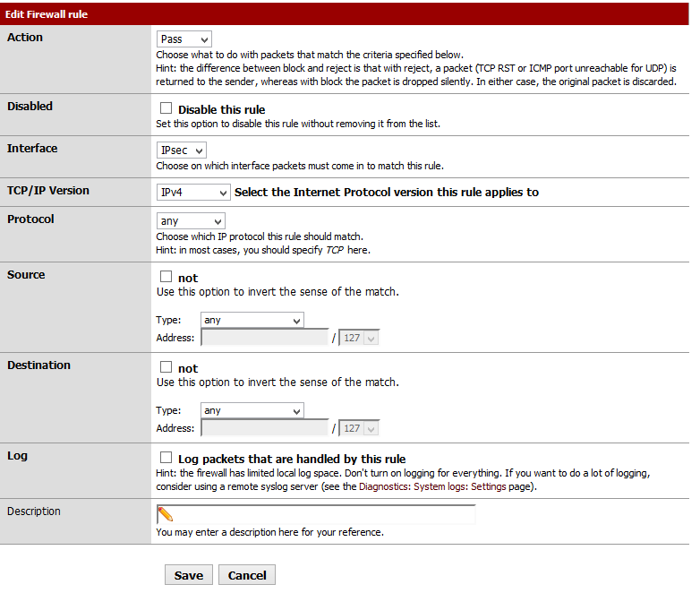Tick the Source 'not' checkbox

(x=166, y=277)
